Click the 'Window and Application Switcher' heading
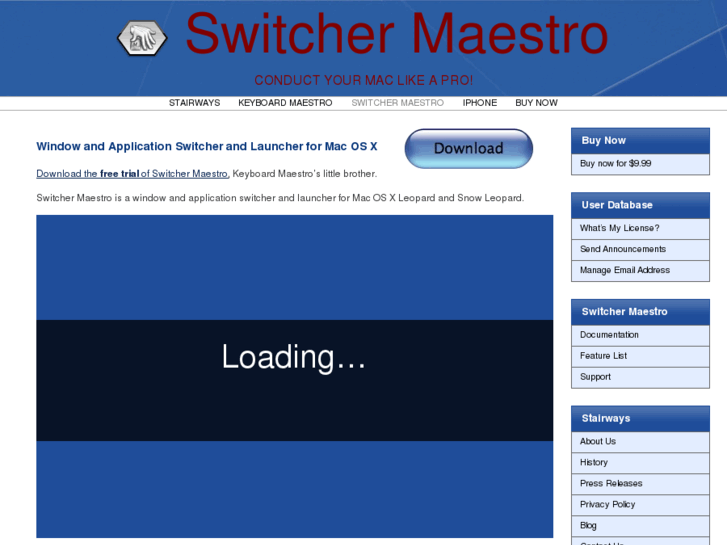727x545 pixels. tap(207, 147)
